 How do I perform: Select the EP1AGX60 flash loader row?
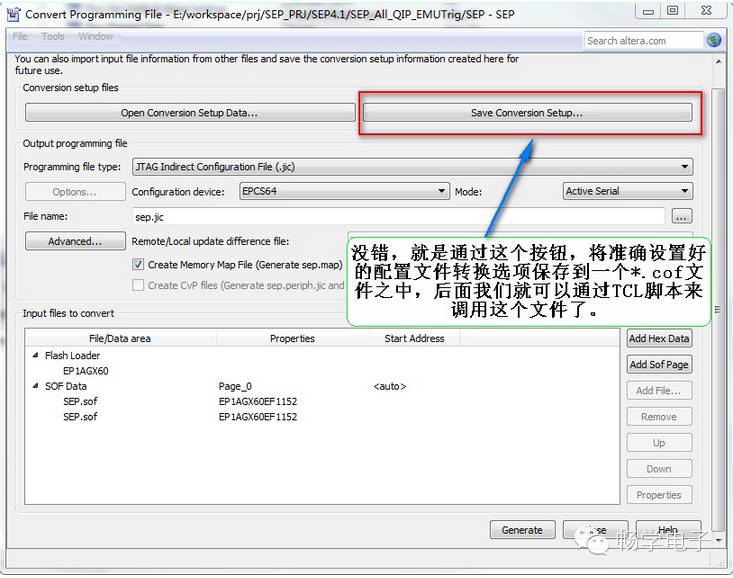tap(86, 371)
